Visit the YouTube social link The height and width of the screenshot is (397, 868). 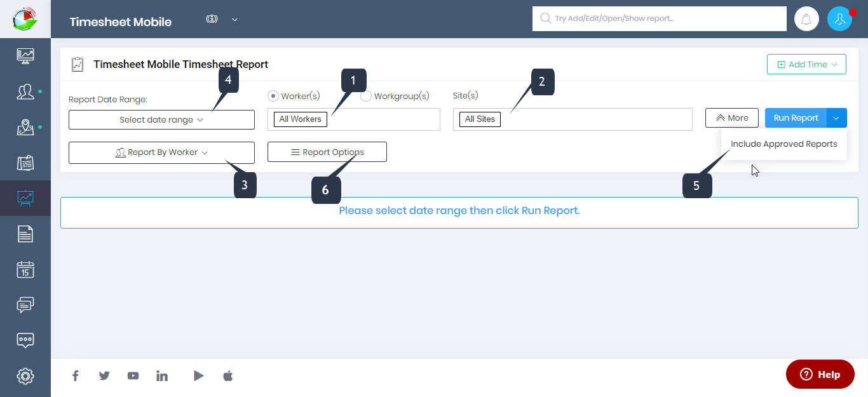(133, 376)
